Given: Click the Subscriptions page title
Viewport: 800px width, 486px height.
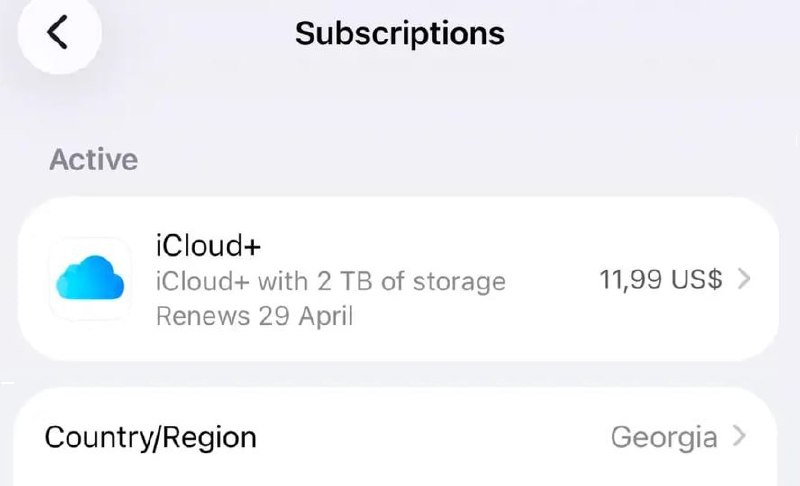Looking at the screenshot, I should coord(399,33).
